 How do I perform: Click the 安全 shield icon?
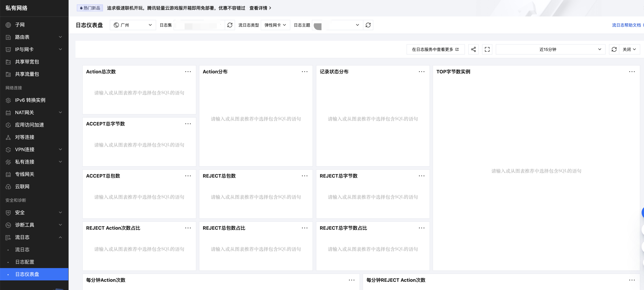coord(8,213)
